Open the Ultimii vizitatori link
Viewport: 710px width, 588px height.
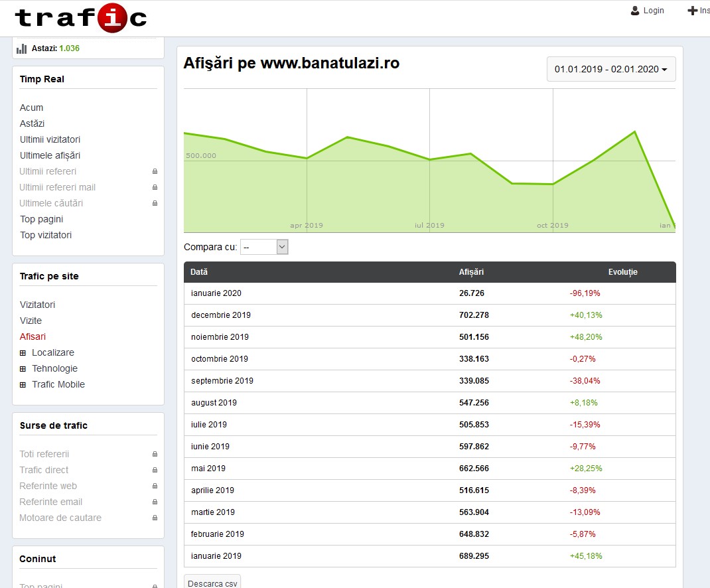[x=50, y=139]
